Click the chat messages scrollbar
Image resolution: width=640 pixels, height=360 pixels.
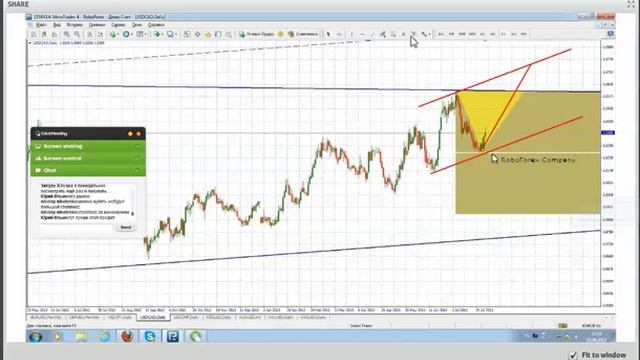click(x=133, y=202)
